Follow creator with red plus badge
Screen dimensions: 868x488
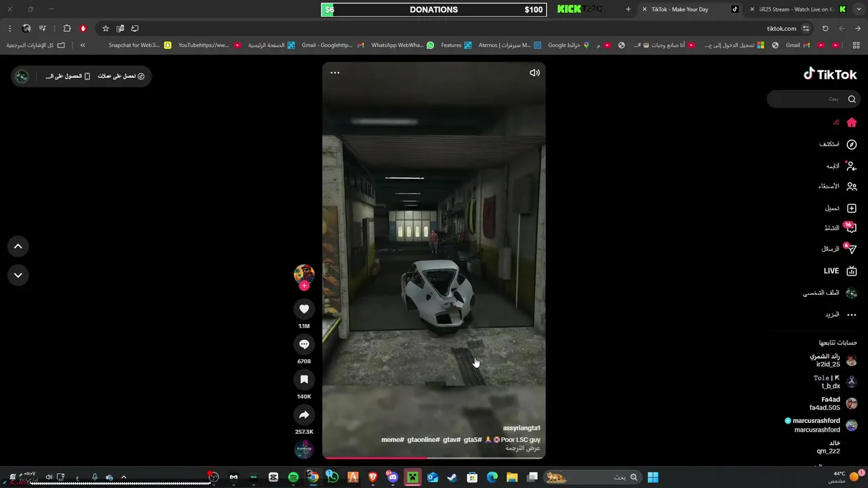304,286
